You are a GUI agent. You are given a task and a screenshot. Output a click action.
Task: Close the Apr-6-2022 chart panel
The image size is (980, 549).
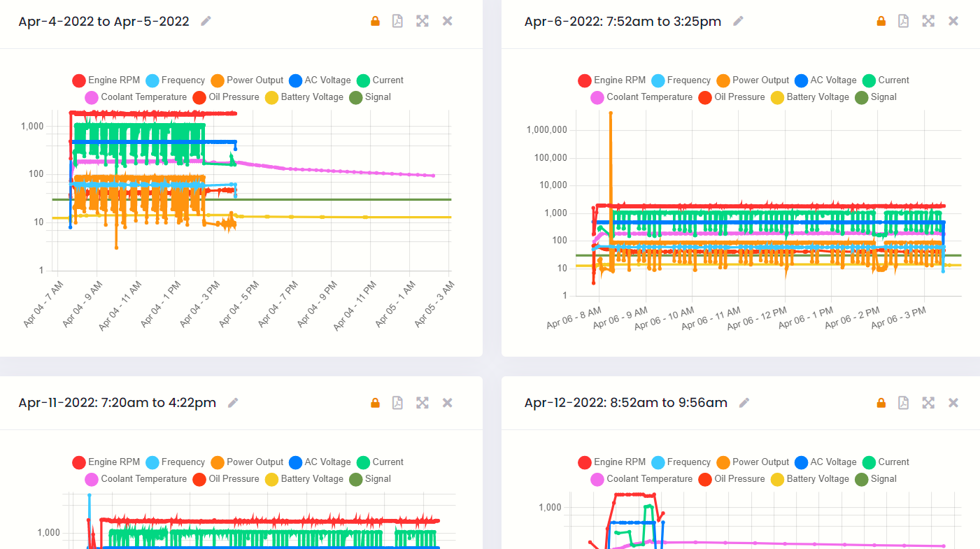953,21
